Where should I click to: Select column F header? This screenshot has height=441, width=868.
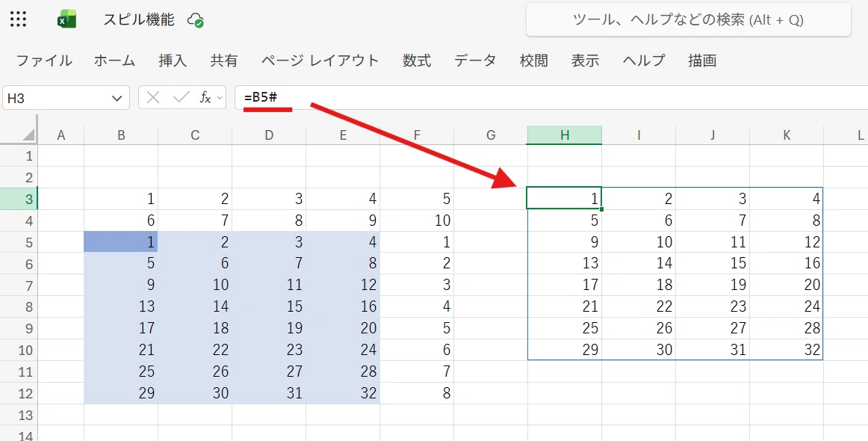416,135
